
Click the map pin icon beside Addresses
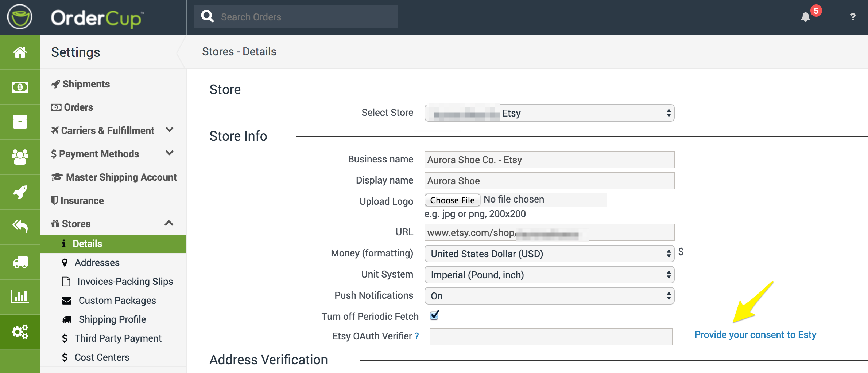pos(65,262)
